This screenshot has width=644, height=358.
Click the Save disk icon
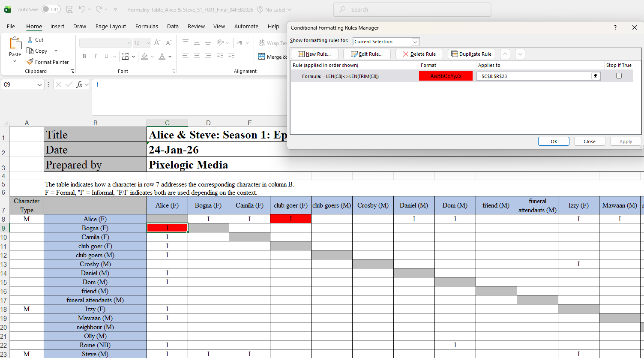(70, 9)
